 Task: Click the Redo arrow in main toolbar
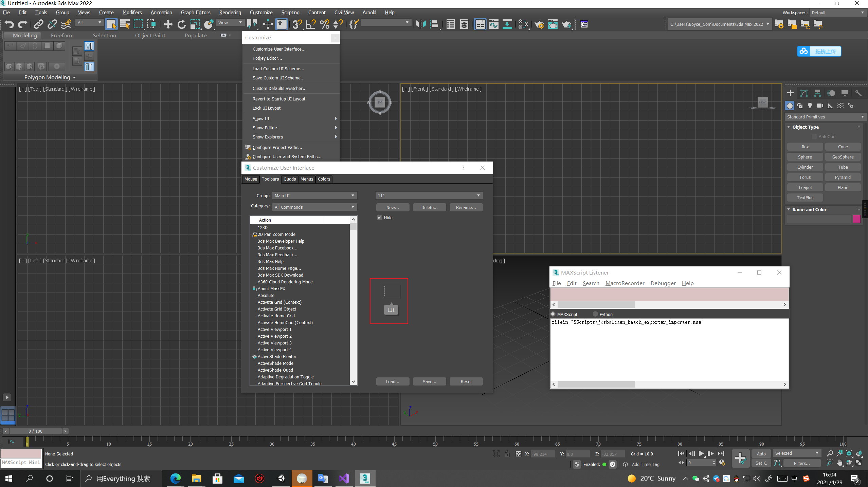pyautogui.click(x=22, y=24)
